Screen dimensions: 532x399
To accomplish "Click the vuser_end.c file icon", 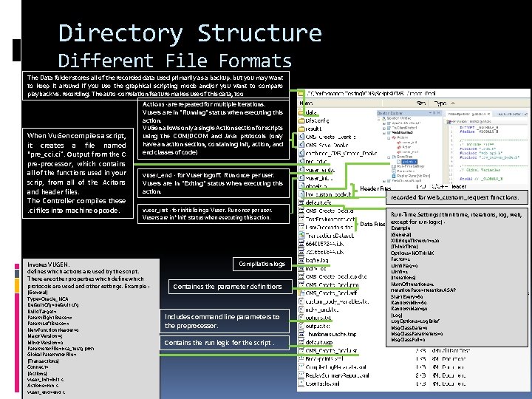I will (301, 170).
